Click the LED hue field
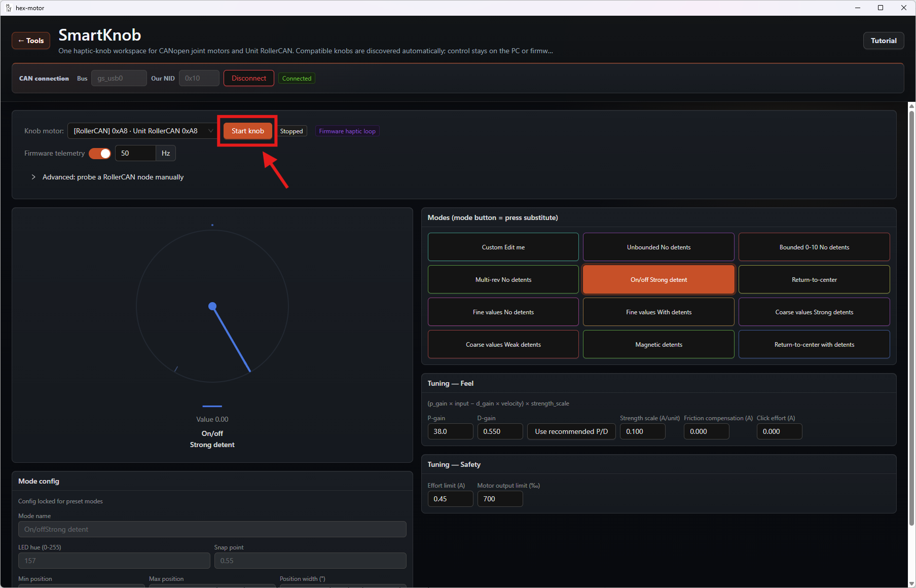Screen dimensions: 916x588 [114, 561]
